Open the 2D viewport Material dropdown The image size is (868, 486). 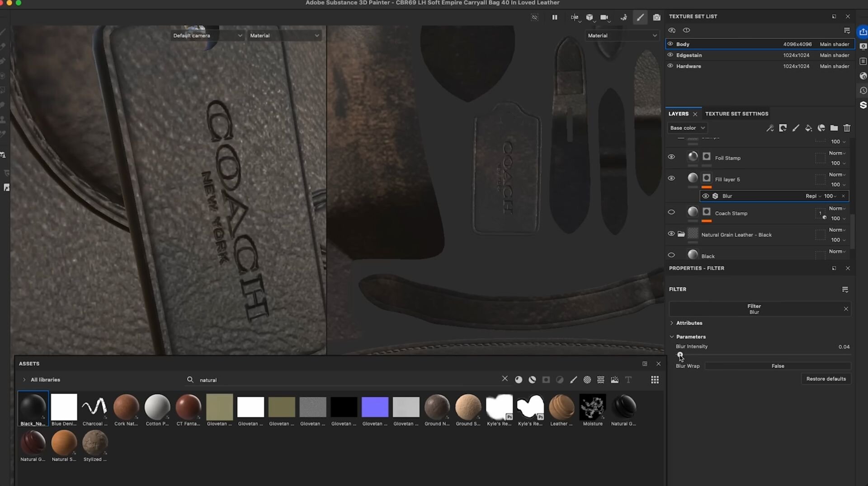click(x=622, y=36)
